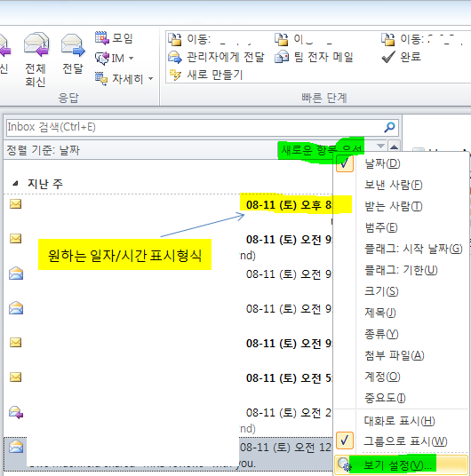This screenshot has height=476, width=471.
Task: Click unread envelope icon of 오후 8 message
Action: pyautogui.click(x=15, y=203)
